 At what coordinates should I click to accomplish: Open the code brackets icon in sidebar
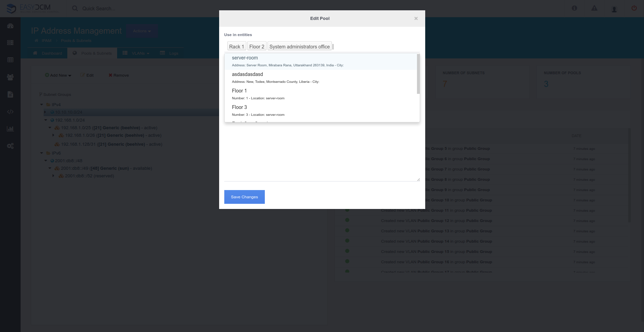coord(10,112)
